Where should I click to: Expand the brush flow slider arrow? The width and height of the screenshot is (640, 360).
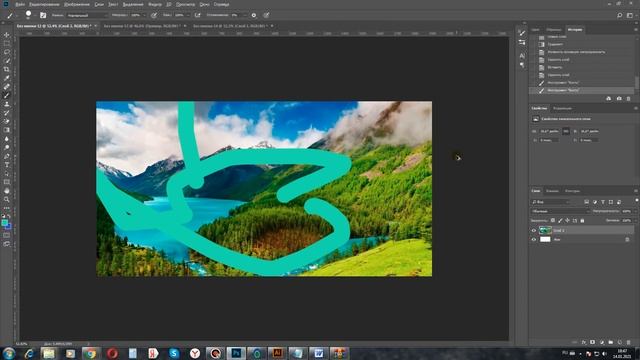coord(187,15)
